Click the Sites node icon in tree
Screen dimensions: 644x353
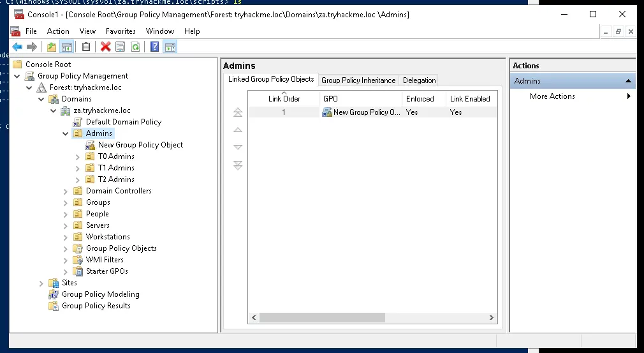click(54, 283)
